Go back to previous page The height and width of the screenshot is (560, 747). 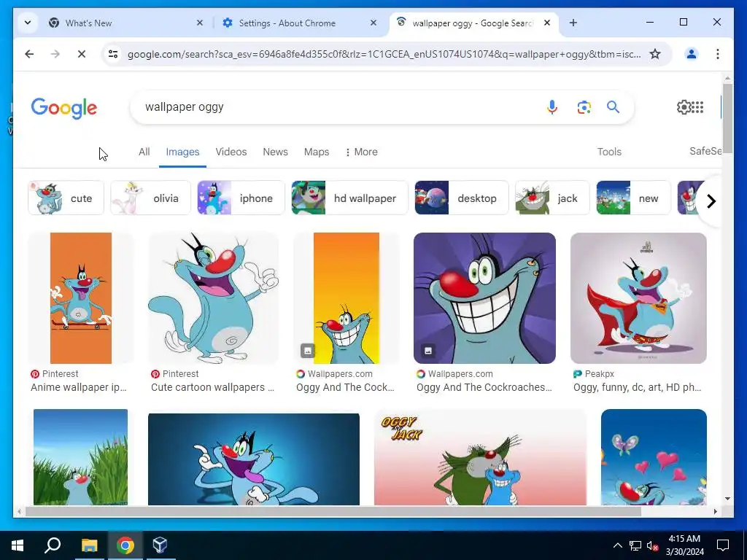(29, 54)
